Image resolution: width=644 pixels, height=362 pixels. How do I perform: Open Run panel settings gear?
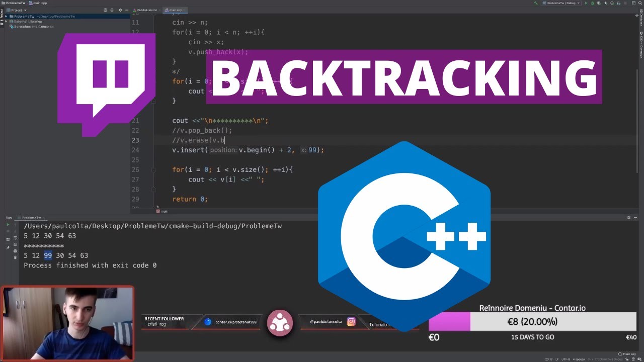(629, 218)
